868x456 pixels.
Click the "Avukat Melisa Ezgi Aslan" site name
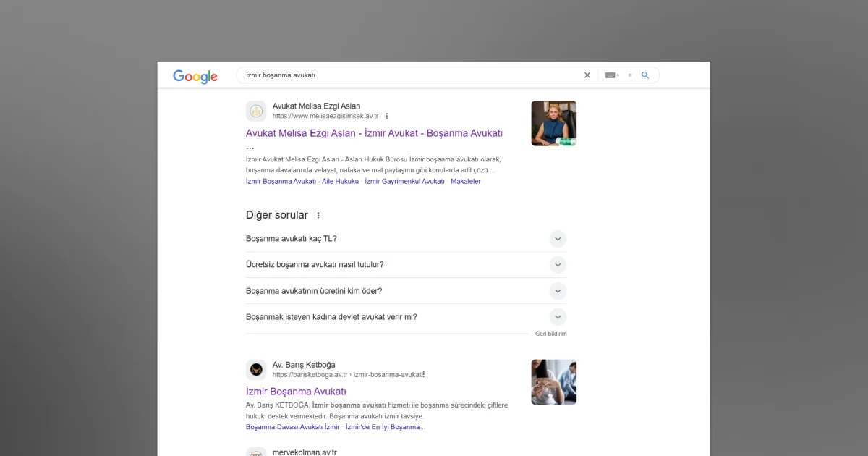pyautogui.click(x=316, y=106)
